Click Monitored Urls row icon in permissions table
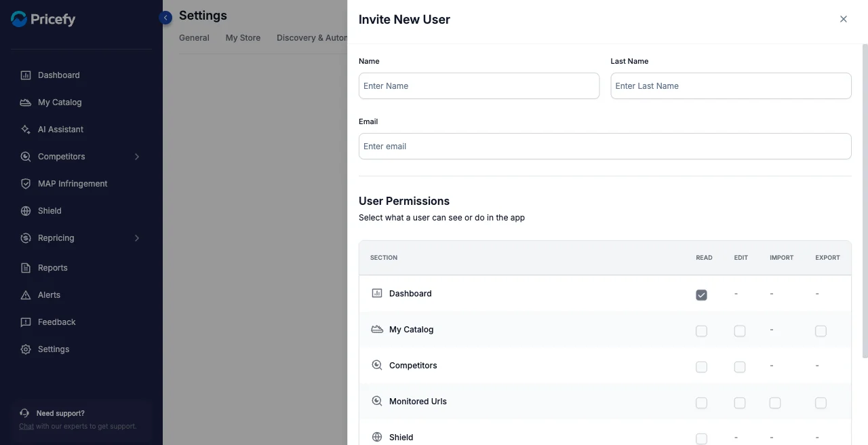The image size is (868, 445). point(377,401)
